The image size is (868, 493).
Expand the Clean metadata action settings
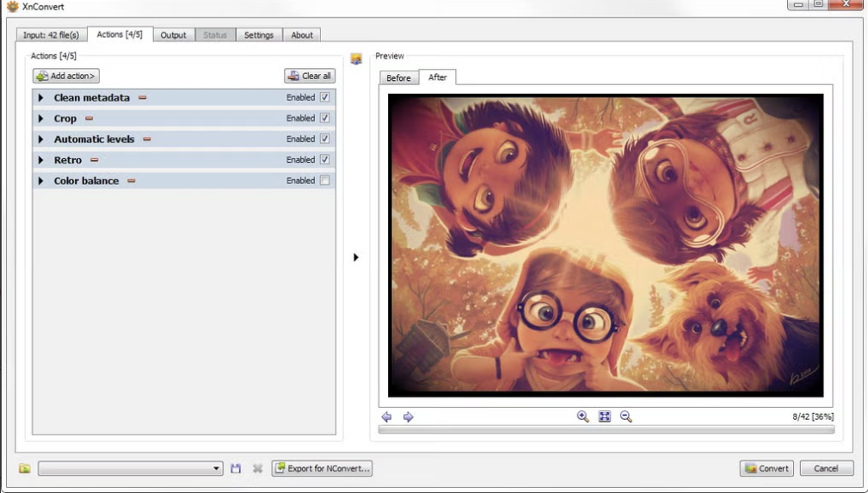[40, 97]
